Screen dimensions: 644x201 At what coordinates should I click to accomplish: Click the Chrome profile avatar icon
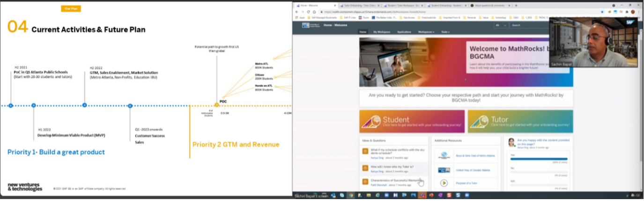(633, 12)
